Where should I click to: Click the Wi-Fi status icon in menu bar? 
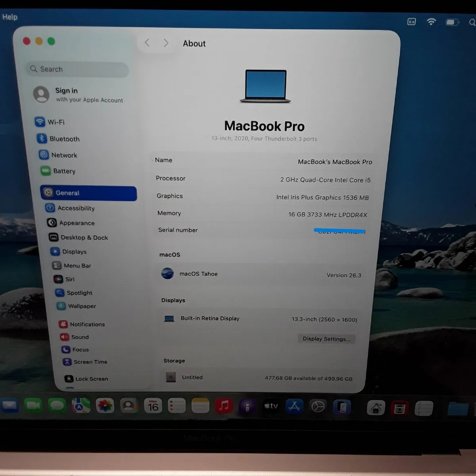(431, 21)
